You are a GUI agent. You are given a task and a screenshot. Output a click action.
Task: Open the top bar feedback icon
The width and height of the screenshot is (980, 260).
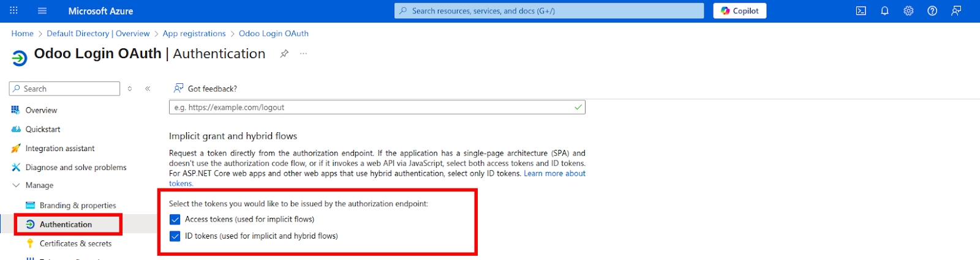click(956, 11)
